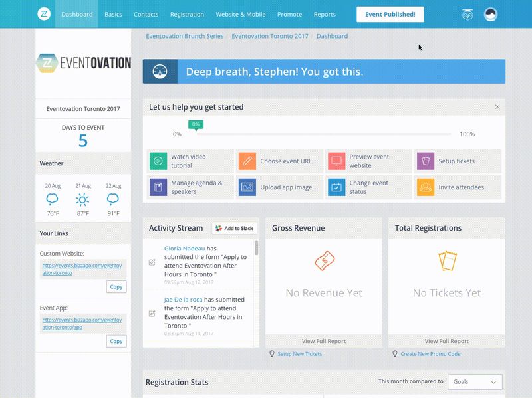532x398 pixels.
Task: Select the Invite attendees icon
Action: click(x=423, y=187)
